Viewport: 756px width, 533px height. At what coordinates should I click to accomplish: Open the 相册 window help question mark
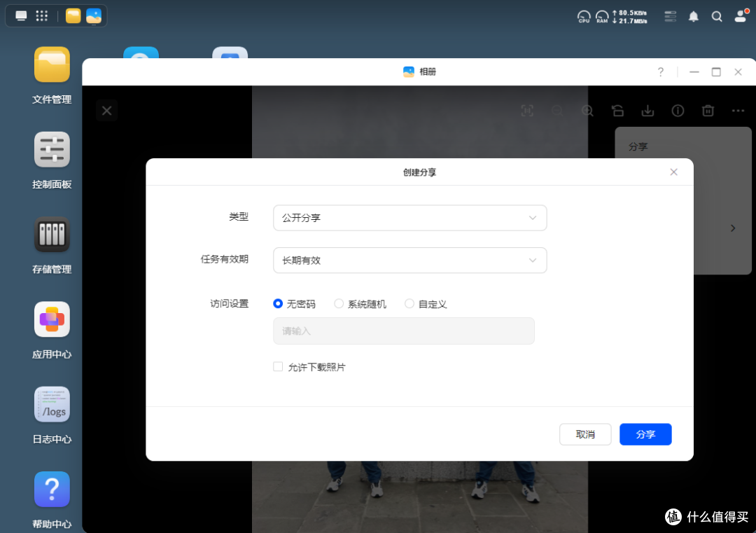[661, 72]
